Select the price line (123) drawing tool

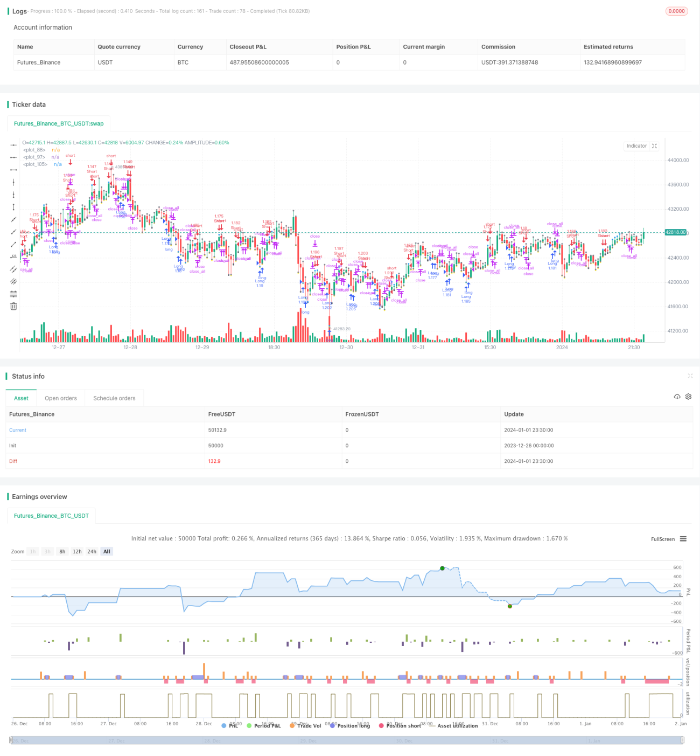click(13, 256)
